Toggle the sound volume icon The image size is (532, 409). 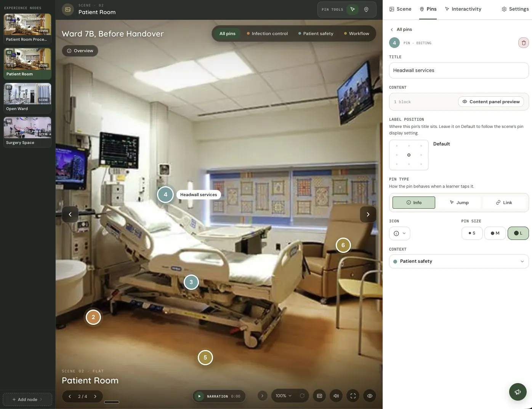pos(336,396)
